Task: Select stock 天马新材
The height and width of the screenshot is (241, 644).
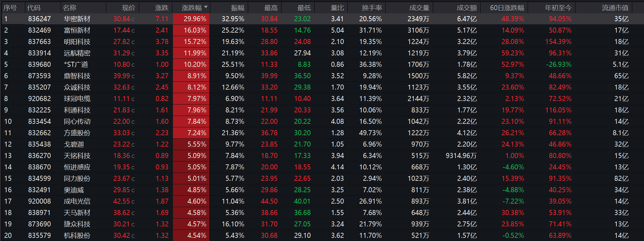Action: click(77, 213)
